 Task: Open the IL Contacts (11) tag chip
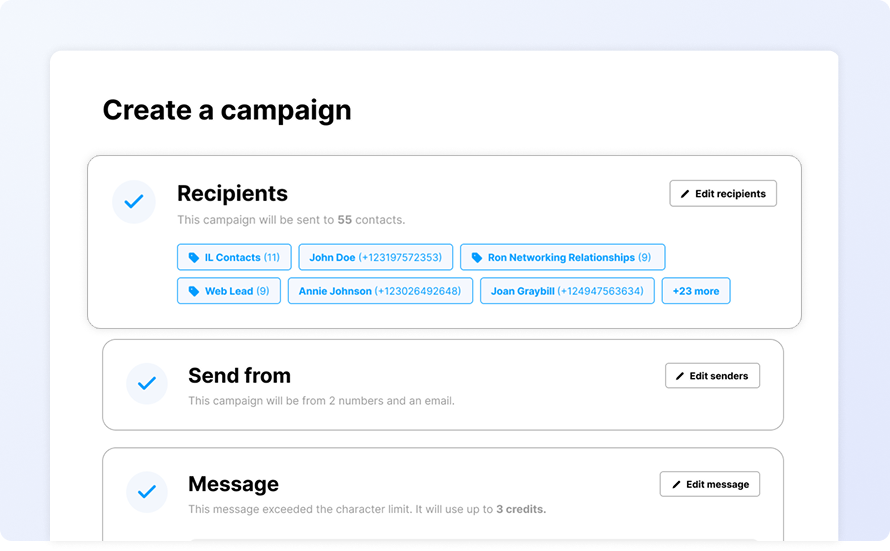pyautogui.click(x=234, y=257)
